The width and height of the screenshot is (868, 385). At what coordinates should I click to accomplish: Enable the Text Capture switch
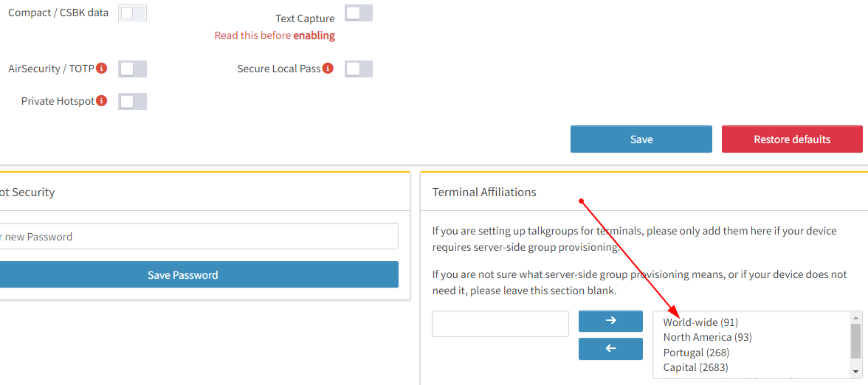(x=359, y=13)
